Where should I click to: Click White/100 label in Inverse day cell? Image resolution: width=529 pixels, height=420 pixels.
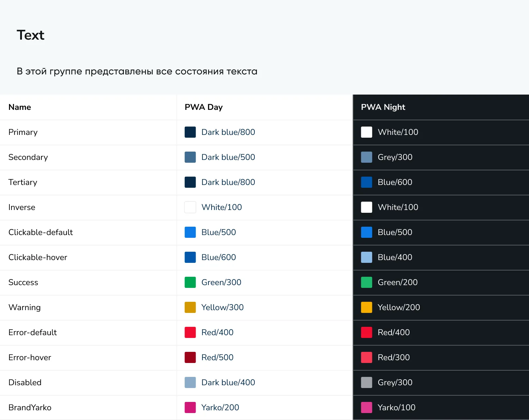click(x=222, y=207)
